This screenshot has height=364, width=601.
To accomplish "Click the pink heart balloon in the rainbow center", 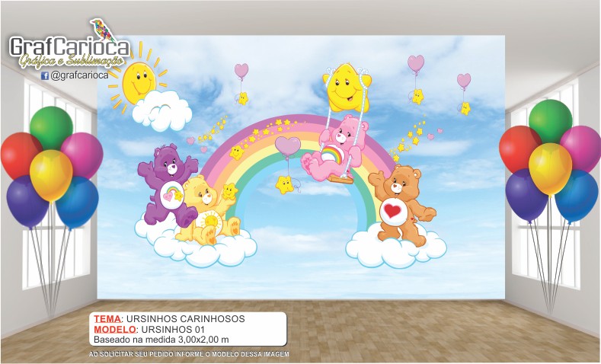I will click(x=287, y=145).
